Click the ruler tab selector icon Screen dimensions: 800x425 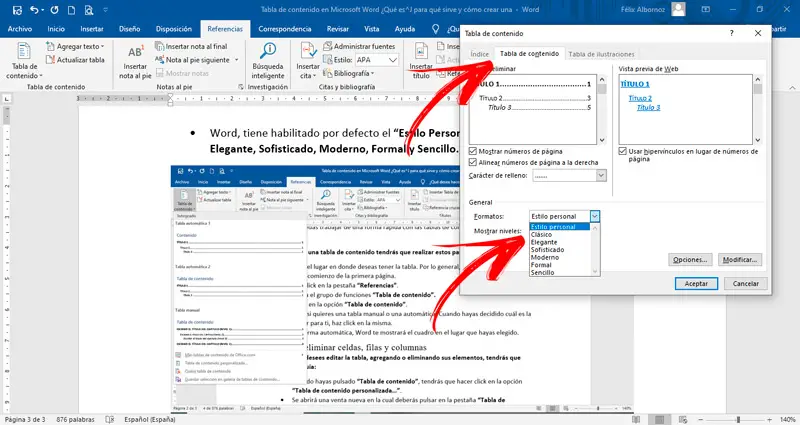point(7,98)
